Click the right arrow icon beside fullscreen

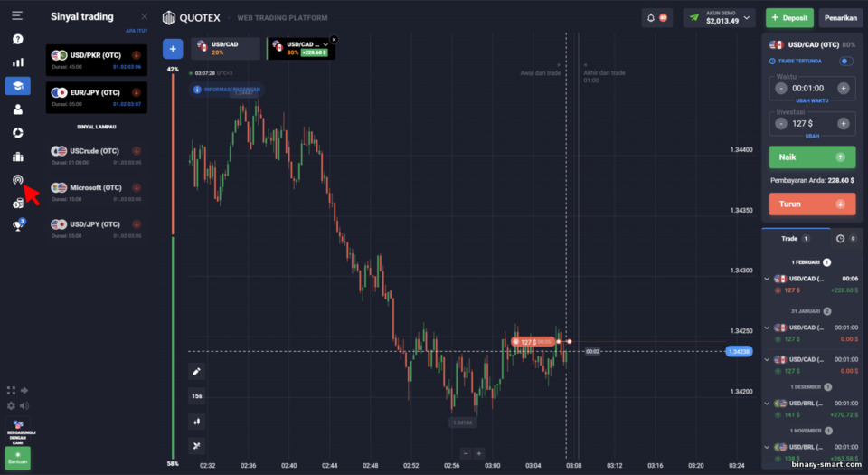point(24,390)
